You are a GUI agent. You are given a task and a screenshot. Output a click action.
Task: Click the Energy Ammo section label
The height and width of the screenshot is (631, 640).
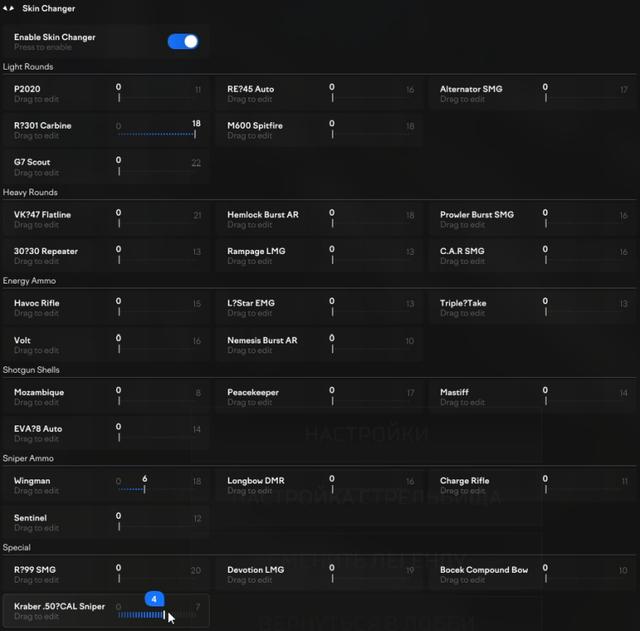tap(29, 281)
